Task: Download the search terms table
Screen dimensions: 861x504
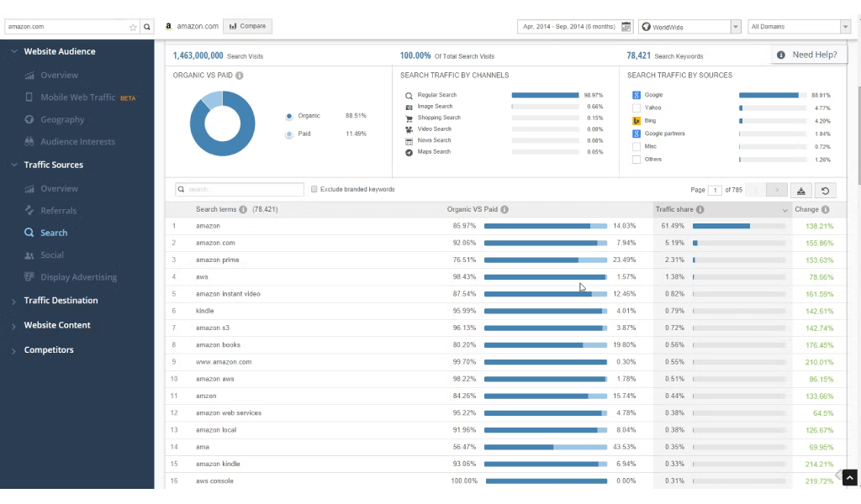Action: click(x=801, y=191)
